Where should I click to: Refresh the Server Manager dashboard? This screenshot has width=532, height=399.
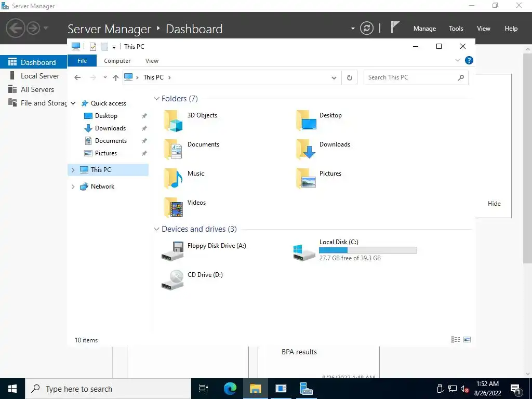click(366, 28)
